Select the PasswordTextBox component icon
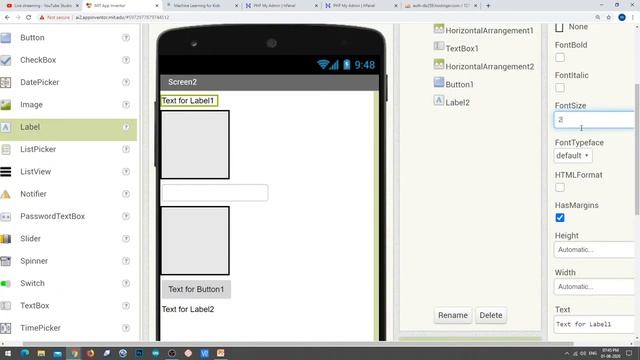 pos(6,217)
